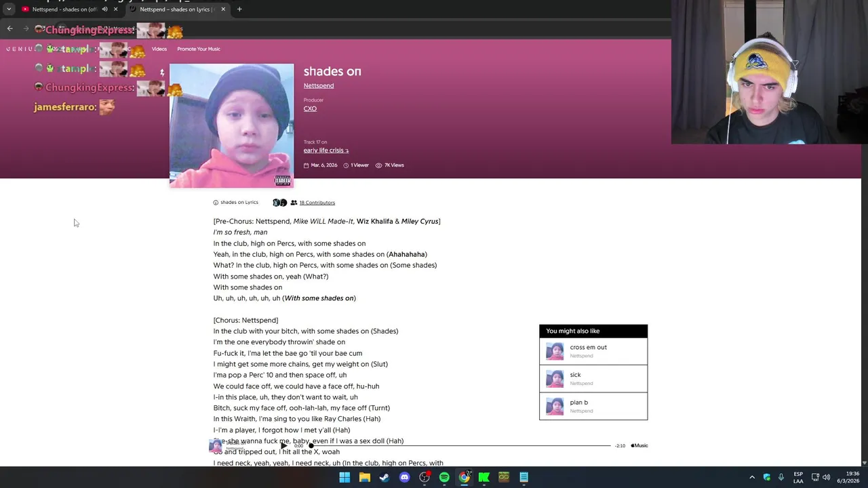Open the network tray icon
The height and width of the screenshot is (488, 868).
[815, 477]
